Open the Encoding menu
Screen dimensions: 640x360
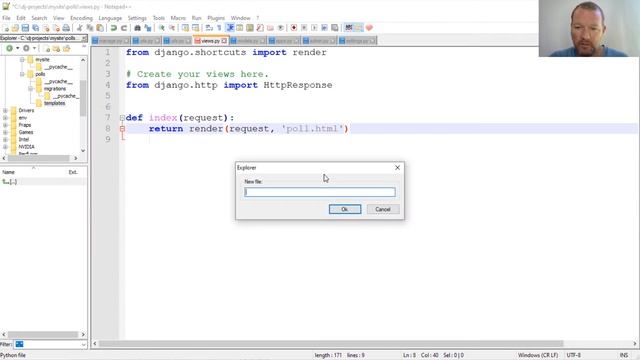click(81, 18)
